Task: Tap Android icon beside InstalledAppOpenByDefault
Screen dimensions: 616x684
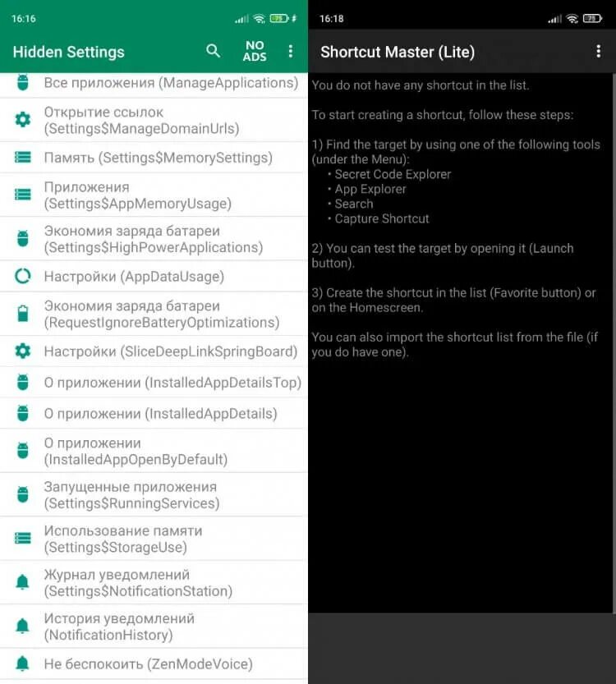Action: pyautogui.click(x=23, y=450)
